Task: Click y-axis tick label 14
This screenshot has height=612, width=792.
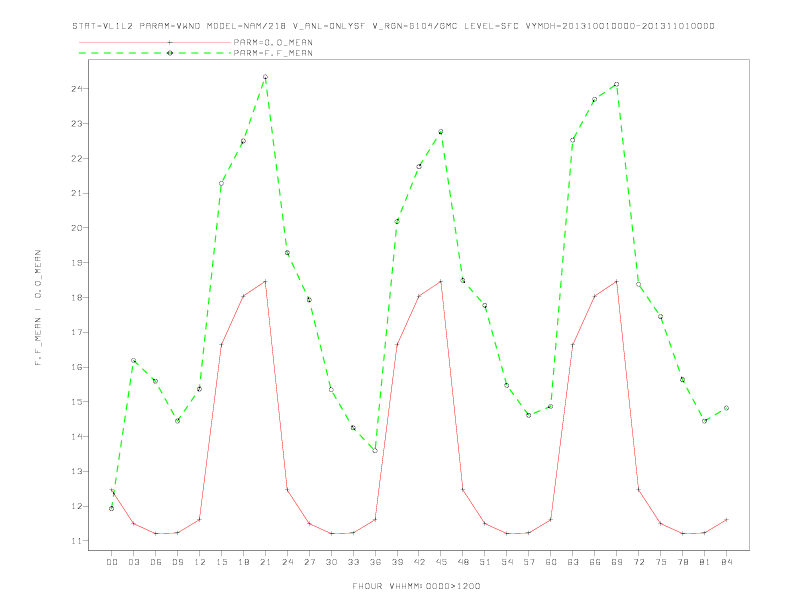Action: (77, 437)
